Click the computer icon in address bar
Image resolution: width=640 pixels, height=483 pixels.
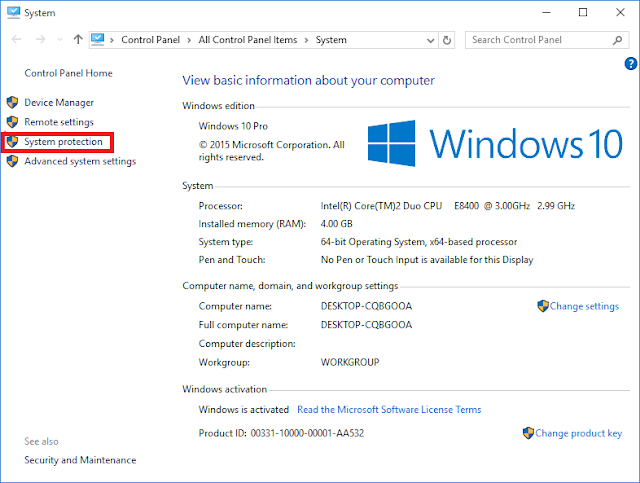[98, 39]
